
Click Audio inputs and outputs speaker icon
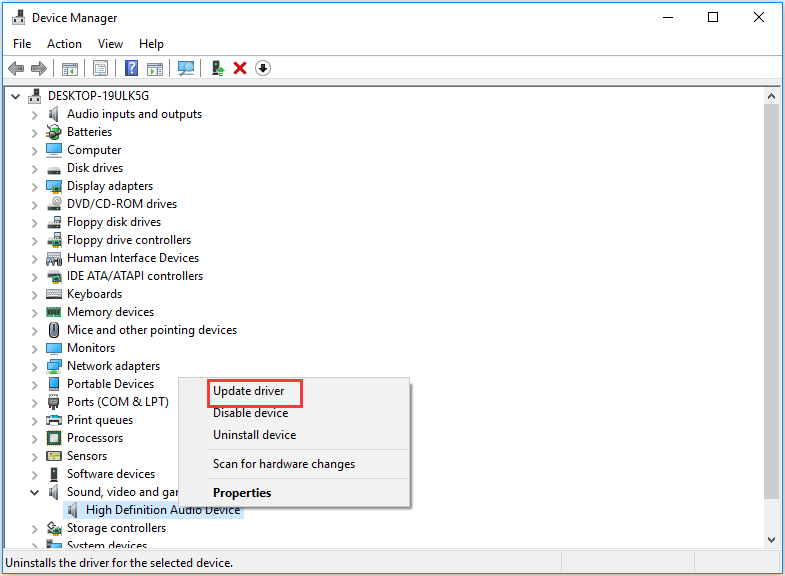click(x=54, y=114)
